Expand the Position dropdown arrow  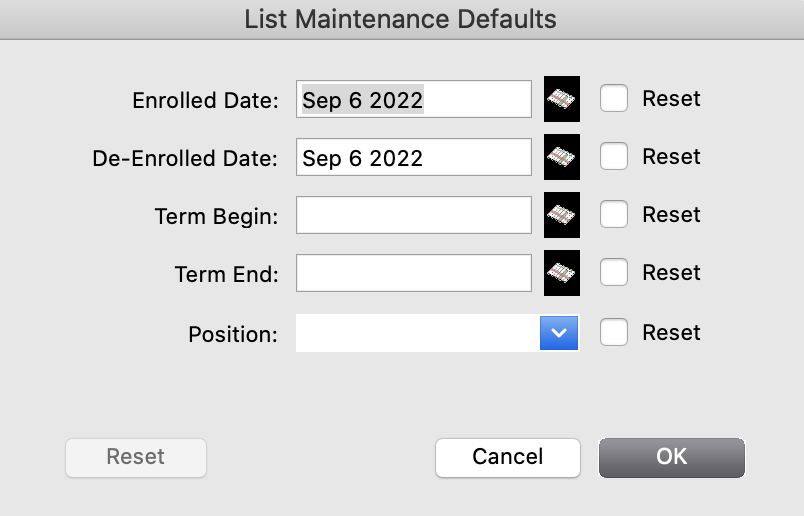coord(560,333)
